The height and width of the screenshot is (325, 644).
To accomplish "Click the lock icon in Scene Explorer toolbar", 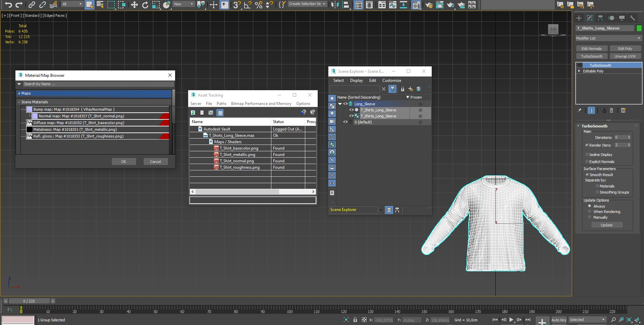I will click(402, 89).
